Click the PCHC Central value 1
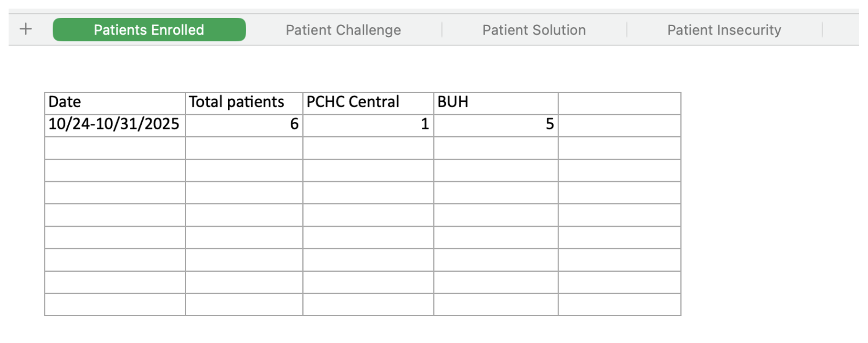868x343 pixels. [x=368, y=125]
